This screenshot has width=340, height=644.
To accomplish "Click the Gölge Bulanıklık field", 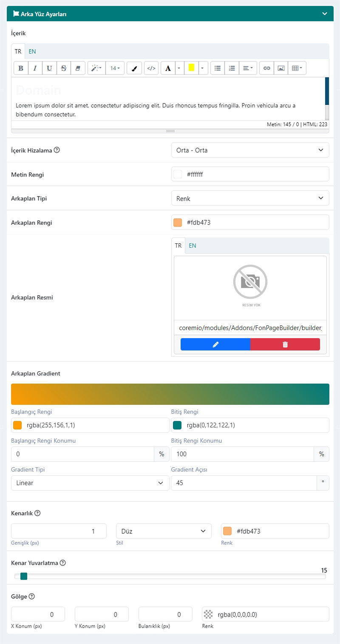I will [x=165, y=614].
